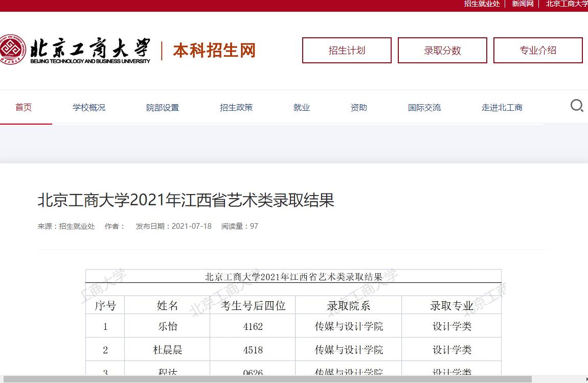Click the 姓名 column header

click(x=167, y=305)
